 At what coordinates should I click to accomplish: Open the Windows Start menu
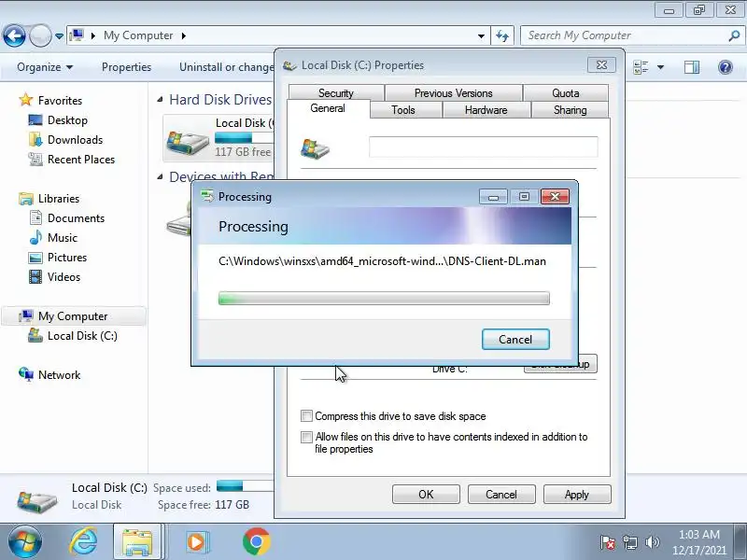click(x=24, y=542)
